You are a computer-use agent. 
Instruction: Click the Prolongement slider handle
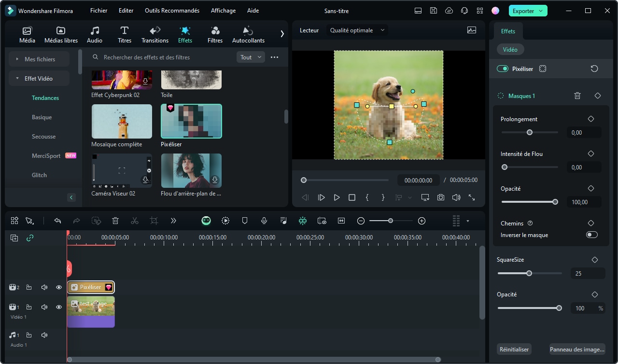(530, 132)
